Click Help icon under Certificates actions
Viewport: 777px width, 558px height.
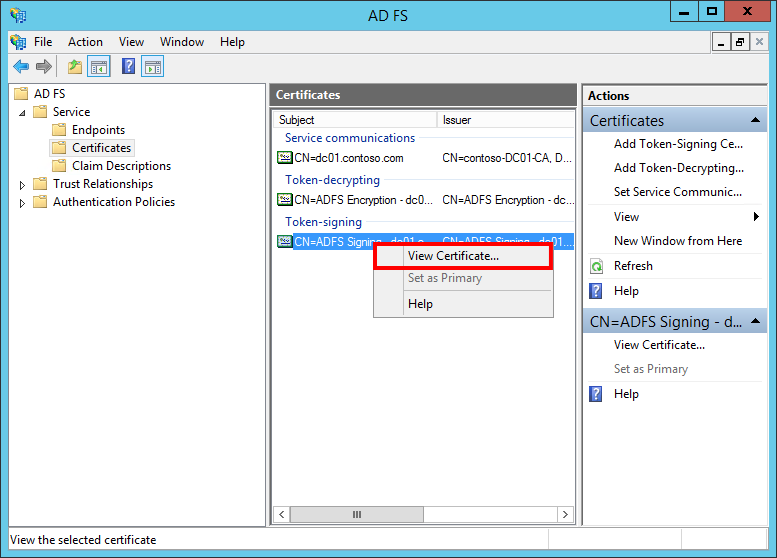596,291
